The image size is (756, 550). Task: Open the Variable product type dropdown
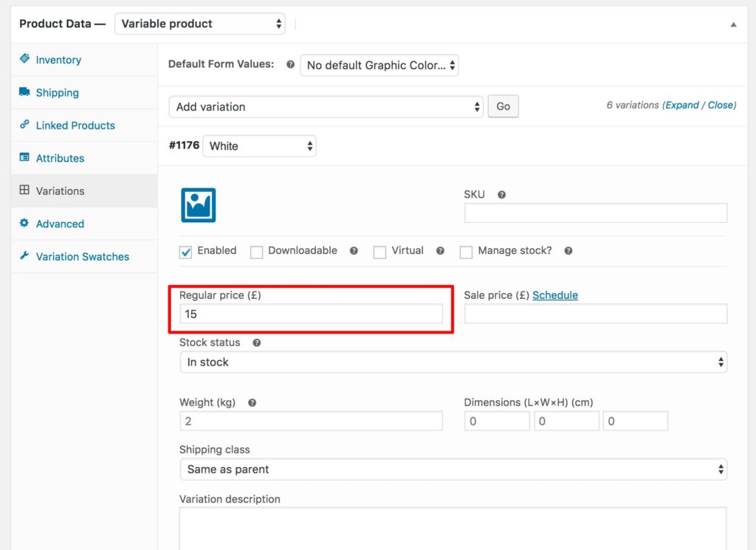(199, 24)
